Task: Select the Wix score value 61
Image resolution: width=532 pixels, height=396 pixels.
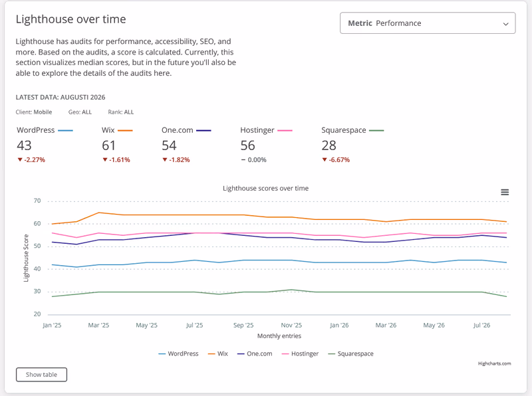Action: pos(108,146)
